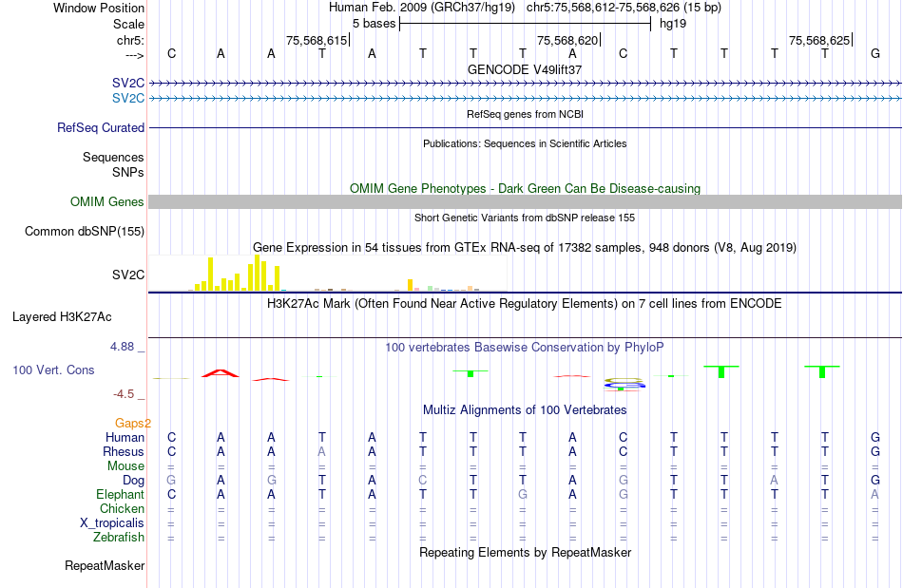Click the 75,568,625 position marker

pyautogui.click(x=820, y=40)
